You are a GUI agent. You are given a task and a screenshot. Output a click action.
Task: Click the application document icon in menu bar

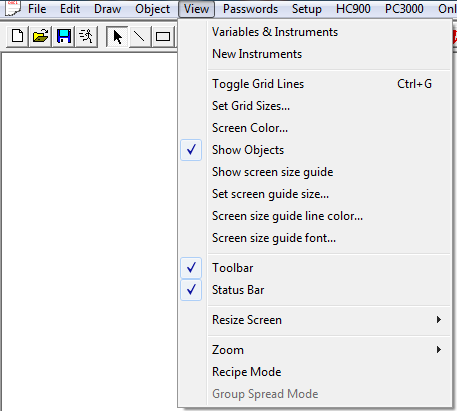tap(13, 8)
